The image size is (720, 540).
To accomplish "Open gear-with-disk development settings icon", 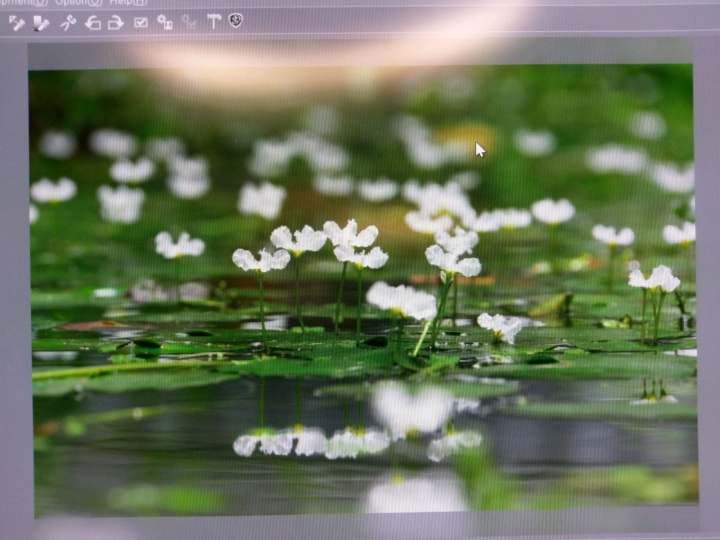I will click(164, 22).
